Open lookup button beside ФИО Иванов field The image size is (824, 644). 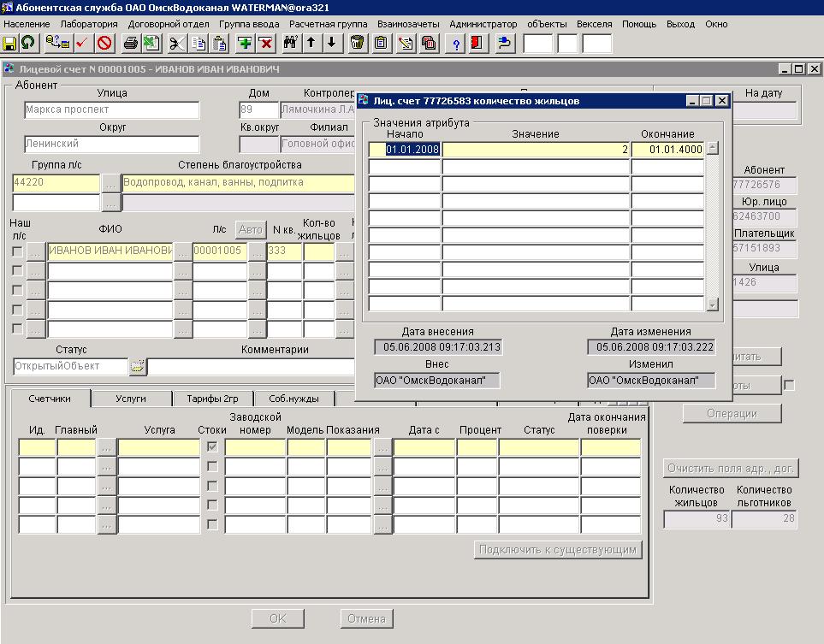182,251
